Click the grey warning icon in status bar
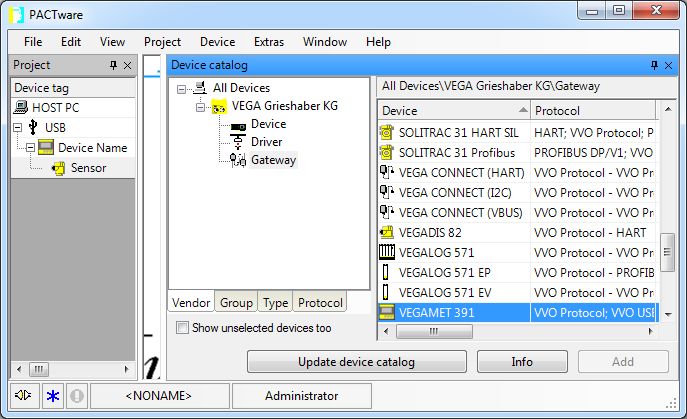The image size is (687, 419). click(x=77, y=396)
